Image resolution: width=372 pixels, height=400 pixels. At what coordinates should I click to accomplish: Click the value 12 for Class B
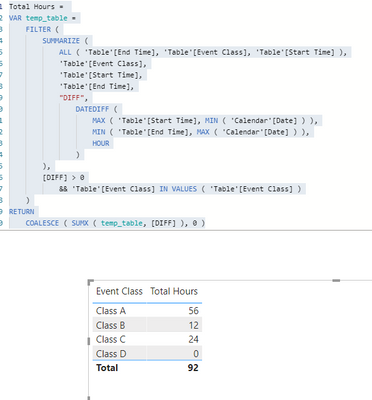193,325
